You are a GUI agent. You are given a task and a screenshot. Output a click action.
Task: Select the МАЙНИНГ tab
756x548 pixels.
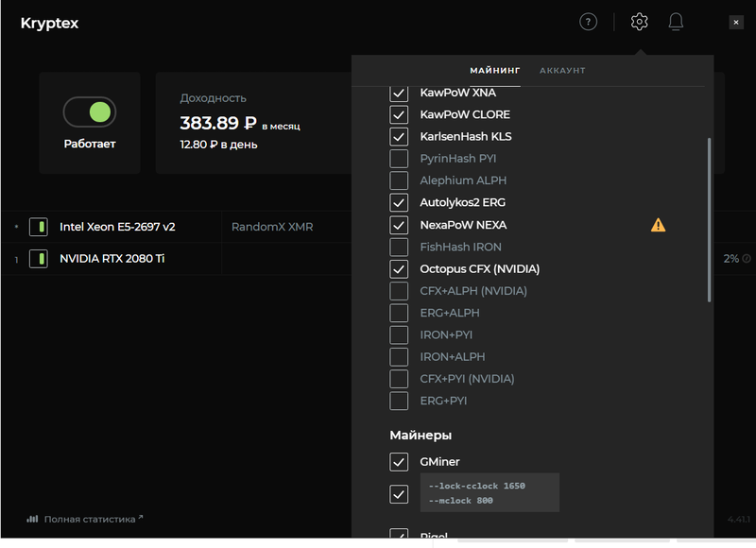point(495,70)
